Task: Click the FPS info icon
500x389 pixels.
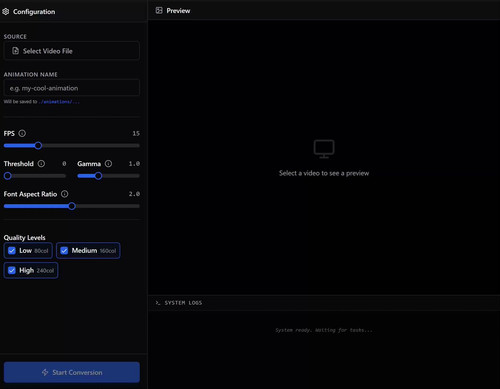Action: coord(22,133)
